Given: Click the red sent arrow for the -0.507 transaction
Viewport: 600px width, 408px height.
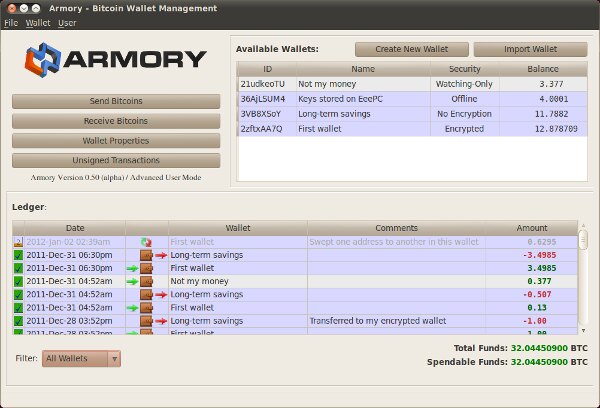Looking at the screenshot, I should click(x=160, y=294).
